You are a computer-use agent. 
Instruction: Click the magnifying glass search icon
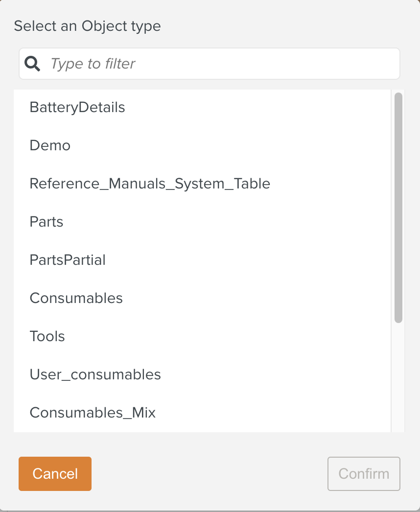32,64
